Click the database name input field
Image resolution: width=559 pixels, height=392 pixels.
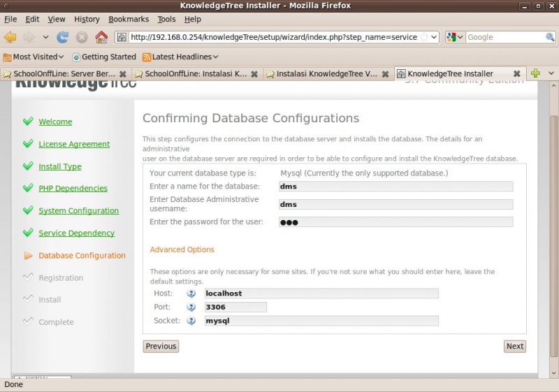(x=395, y=187)
